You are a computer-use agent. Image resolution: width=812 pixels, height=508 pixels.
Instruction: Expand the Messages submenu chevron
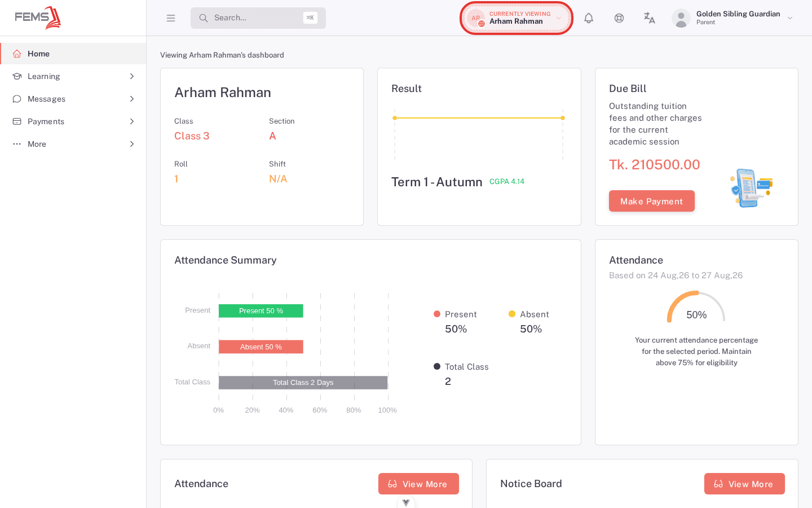coord(132,99)
